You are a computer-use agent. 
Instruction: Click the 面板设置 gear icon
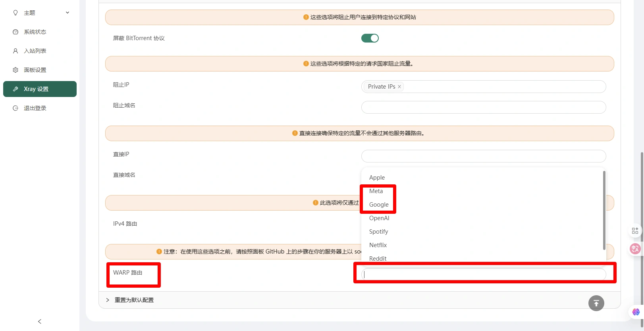click(x=15, y=70)
